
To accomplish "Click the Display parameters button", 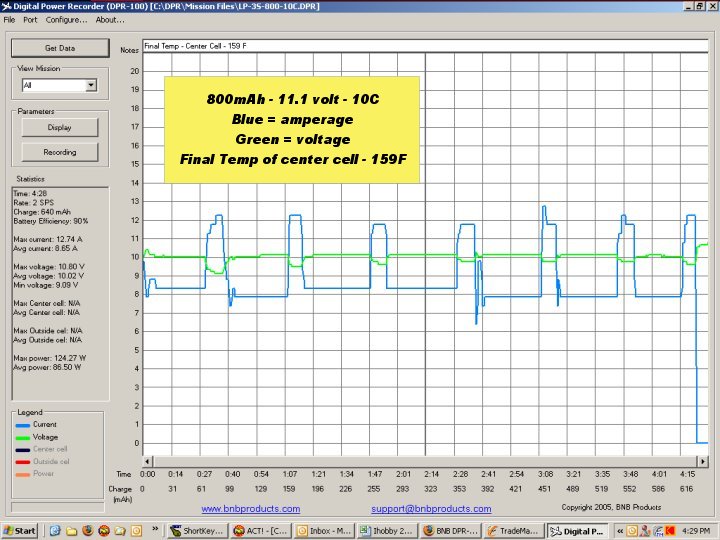I will point(60,128).
